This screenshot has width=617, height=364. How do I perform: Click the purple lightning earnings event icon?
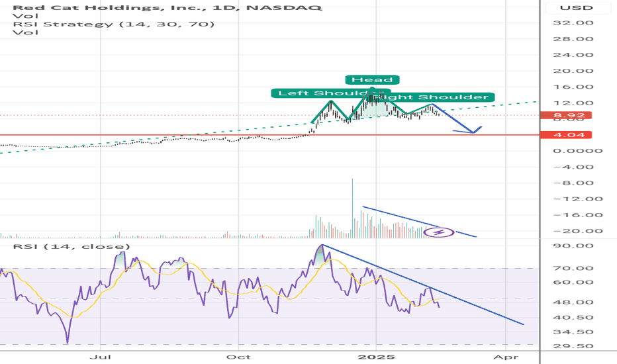[439, 232]
